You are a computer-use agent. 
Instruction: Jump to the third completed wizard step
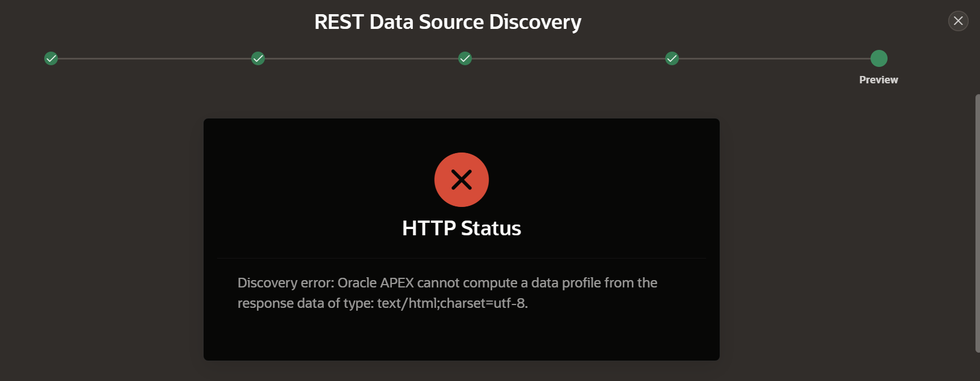(x=465, y=58)
